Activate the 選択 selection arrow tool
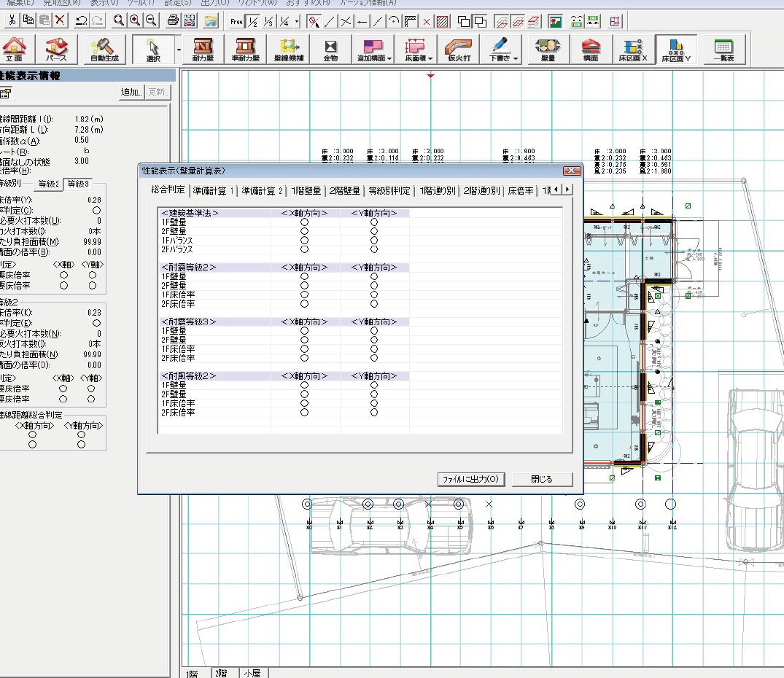 tap(153, 50)
